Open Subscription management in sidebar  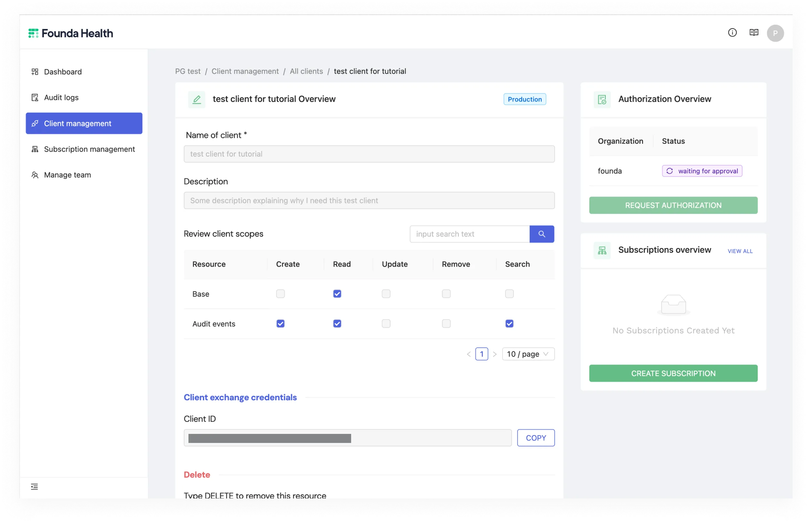coord(84,149)
